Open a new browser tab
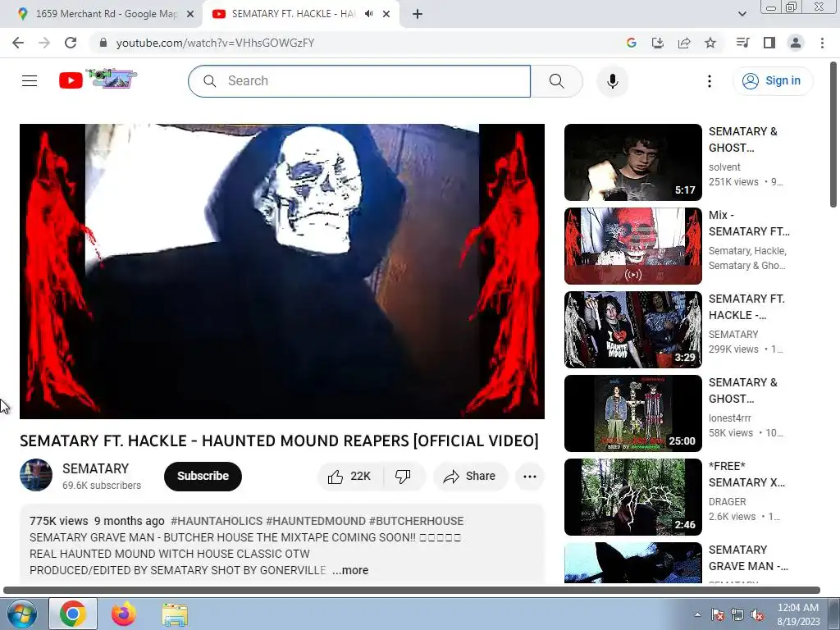This screenshot has width=840, height=630. click(418, 14)
